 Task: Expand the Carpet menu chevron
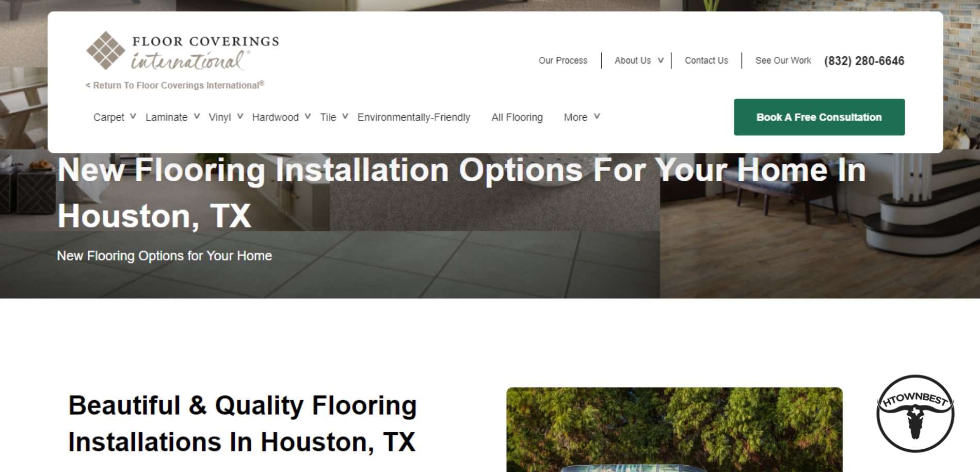click(133, 117)
